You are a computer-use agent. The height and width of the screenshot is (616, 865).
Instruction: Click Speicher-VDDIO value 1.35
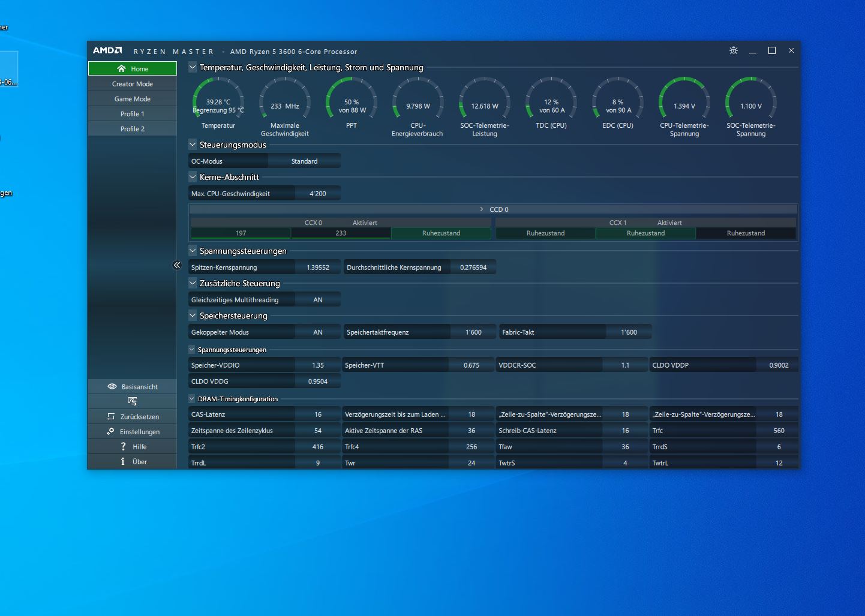(318, 365)
